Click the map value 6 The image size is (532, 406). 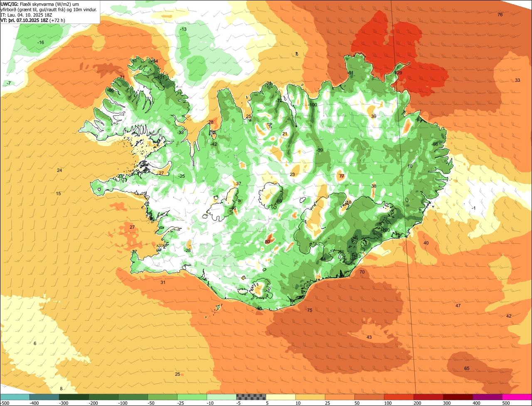click(35, 343)
